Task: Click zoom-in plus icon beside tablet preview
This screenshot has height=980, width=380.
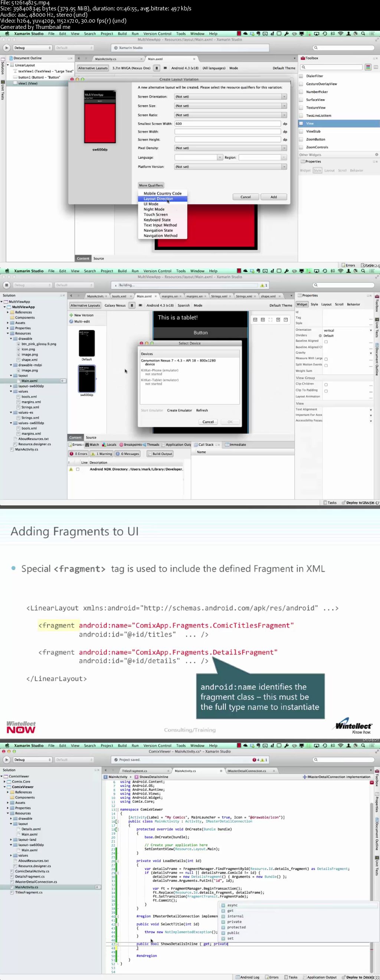Action: pyautogui.click(x=278, y=320)
